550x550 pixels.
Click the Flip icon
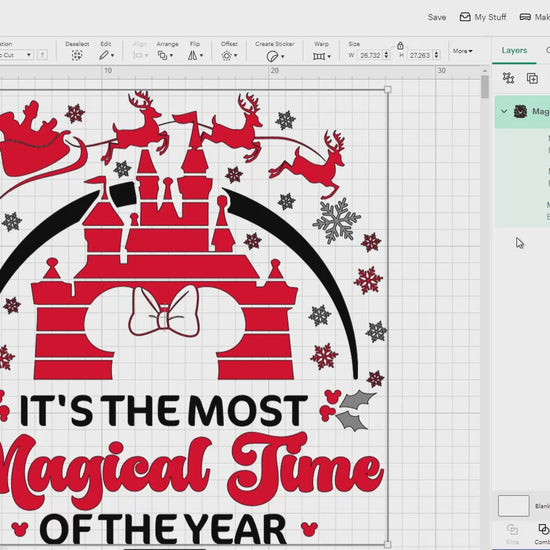tap(192, 55)
